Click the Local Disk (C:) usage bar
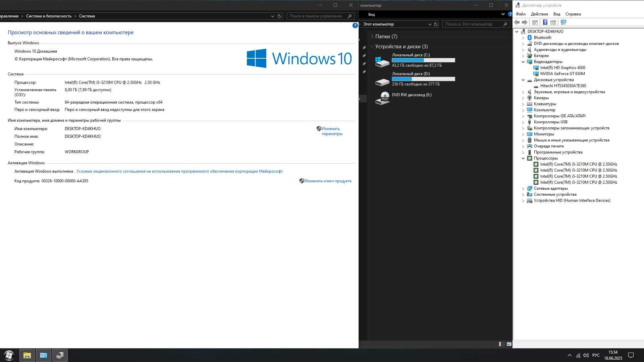The image size is (644, 362). point(423,60)
